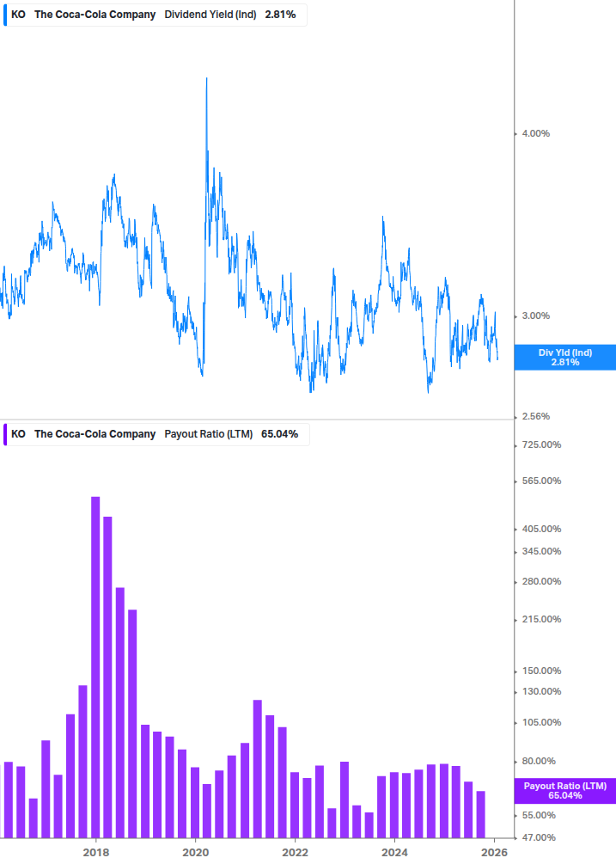This screenshot has height=864, width=616.
Task: Click The Coca-Cola Company name in the lower legend
Action: pyautogui.click(x=95, y=434)
